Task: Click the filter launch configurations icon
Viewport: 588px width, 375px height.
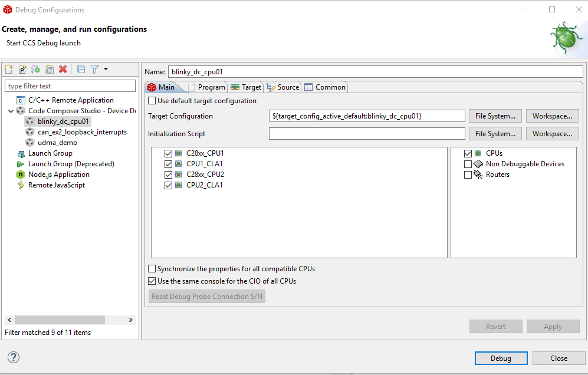Action: click(x=94, y=70)
